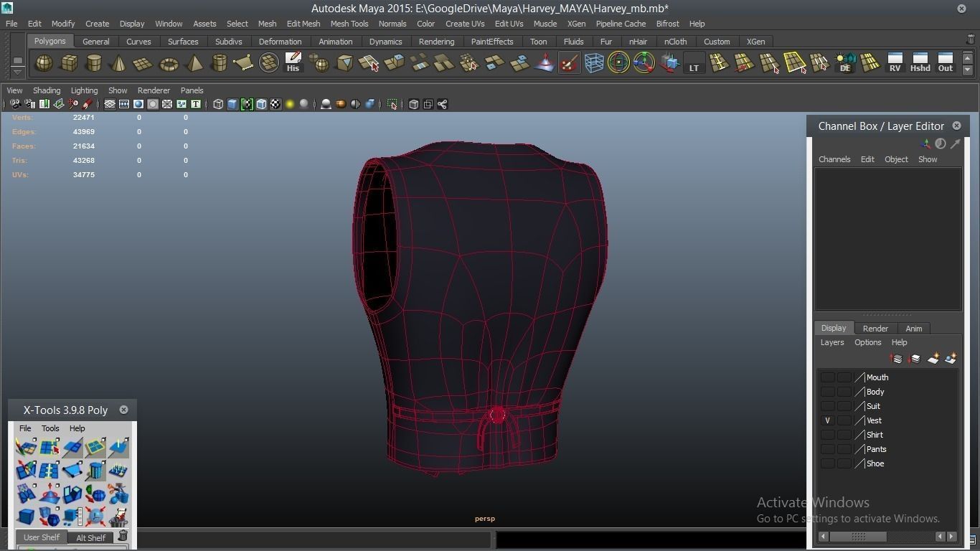Click the Outliner 'Out' shelf button
This screenshot has height=551, width=980.
pyautogui.click(x=946, y=63)
